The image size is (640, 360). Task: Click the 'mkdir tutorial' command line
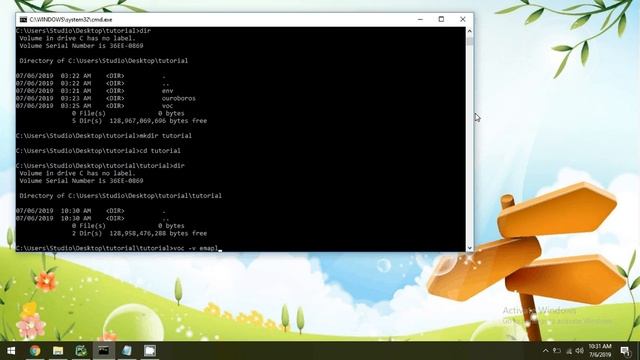point(104,136)
